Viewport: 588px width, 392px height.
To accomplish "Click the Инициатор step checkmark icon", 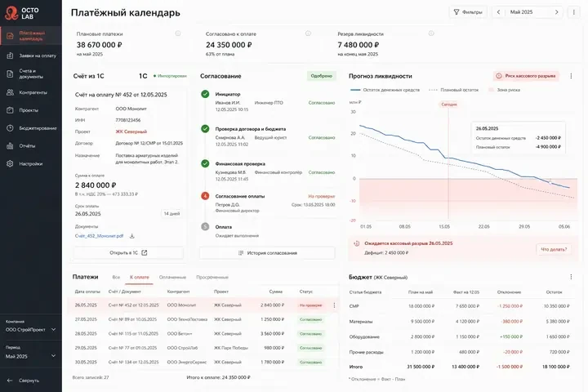I will click(205, 94).
